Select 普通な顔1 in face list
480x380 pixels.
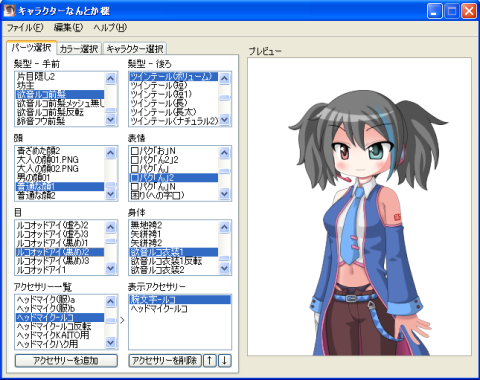point(60,187)
